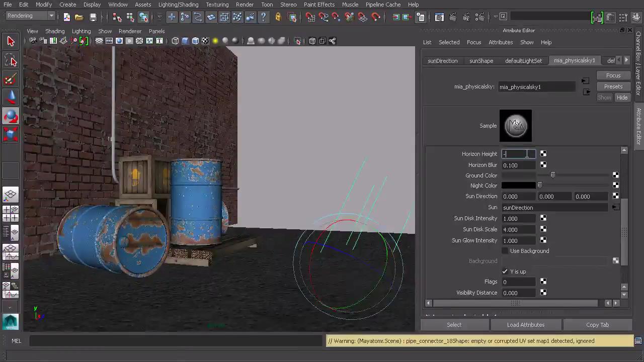Activate the Lasso select tool
This screenshot has height=362, width=644.
11,61
